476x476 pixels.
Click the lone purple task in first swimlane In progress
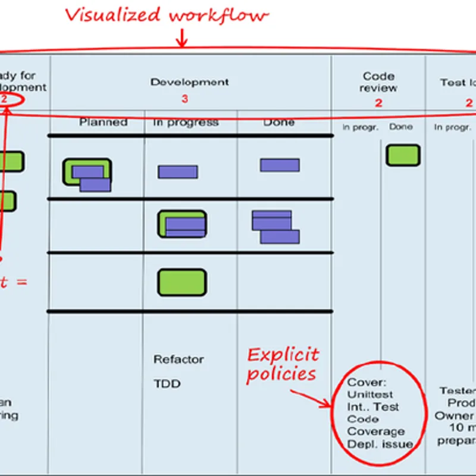[x=178, y=172]
